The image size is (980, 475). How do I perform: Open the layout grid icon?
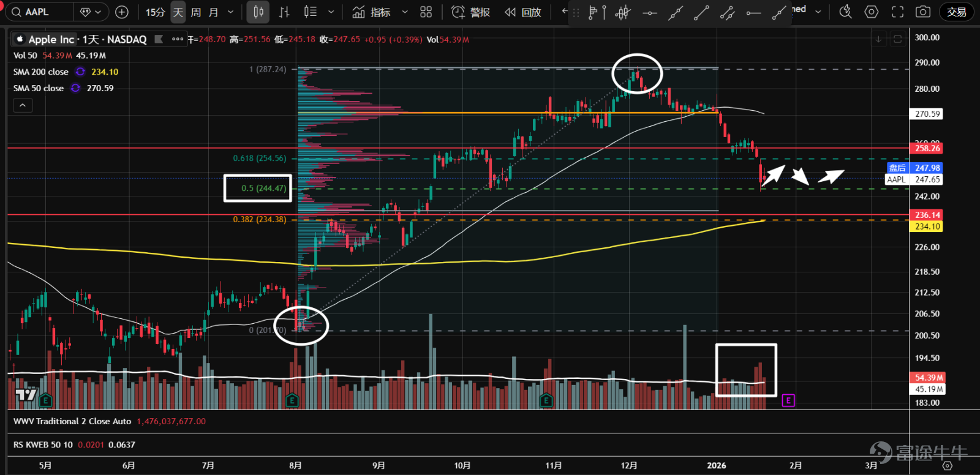click(x=426, y=12)
